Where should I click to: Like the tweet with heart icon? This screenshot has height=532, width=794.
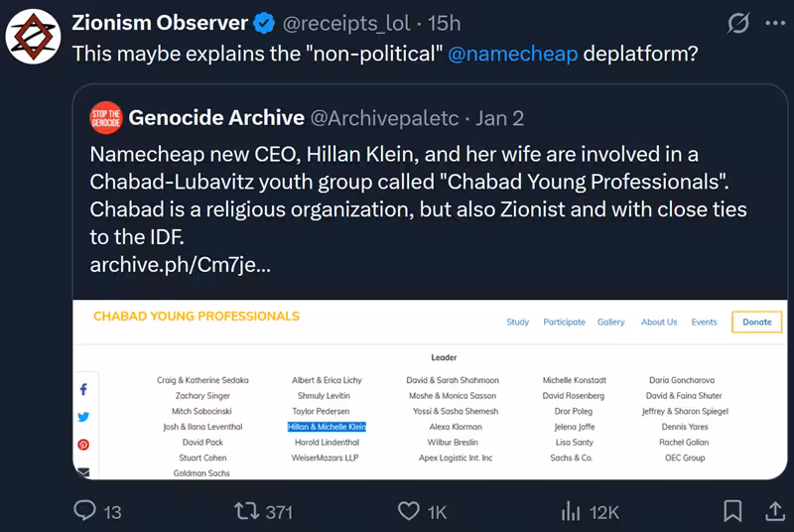click(x=408, y=511)
